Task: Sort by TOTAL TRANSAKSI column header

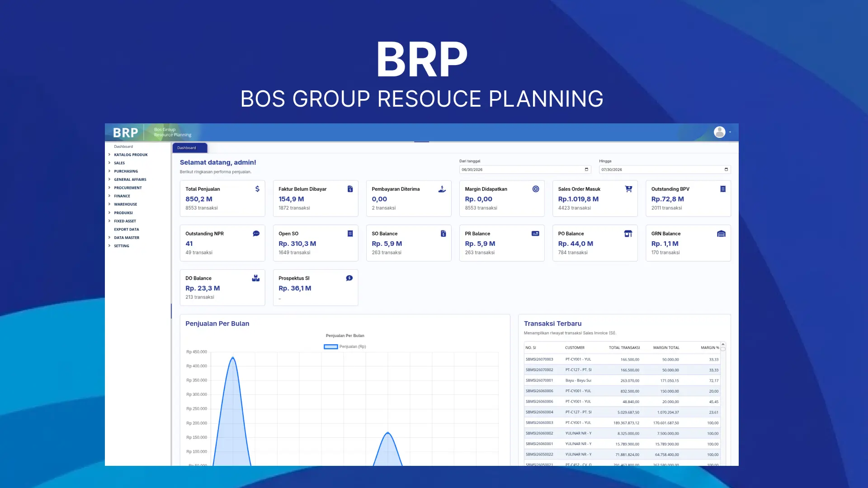Action: (x=624, y=347)
